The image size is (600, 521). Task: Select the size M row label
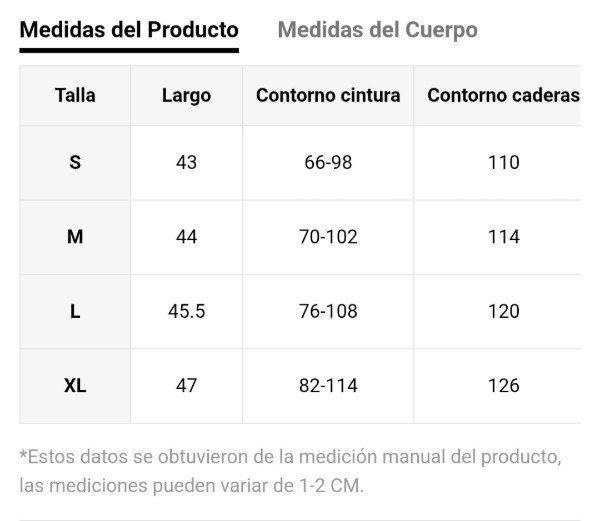(x=75, y=237)
